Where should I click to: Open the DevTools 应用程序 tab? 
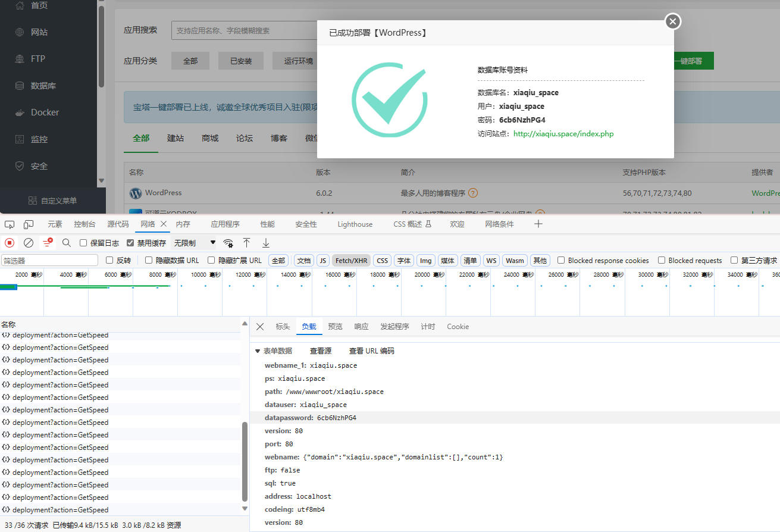(x=225, y=224)
